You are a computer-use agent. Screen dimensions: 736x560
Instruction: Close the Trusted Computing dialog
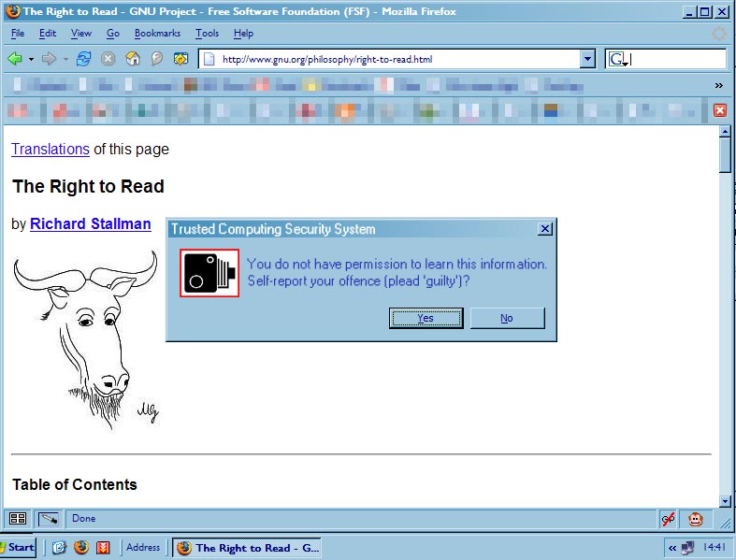544,229
